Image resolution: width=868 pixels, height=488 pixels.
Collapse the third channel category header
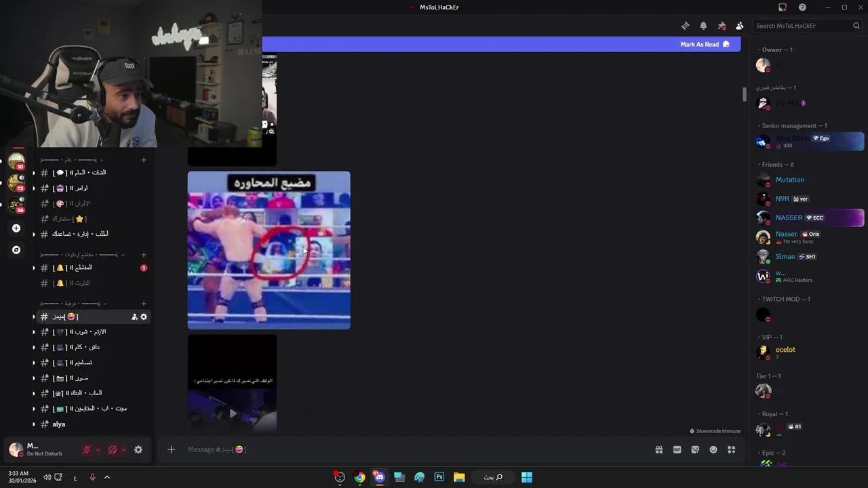[x=74, y=304]
